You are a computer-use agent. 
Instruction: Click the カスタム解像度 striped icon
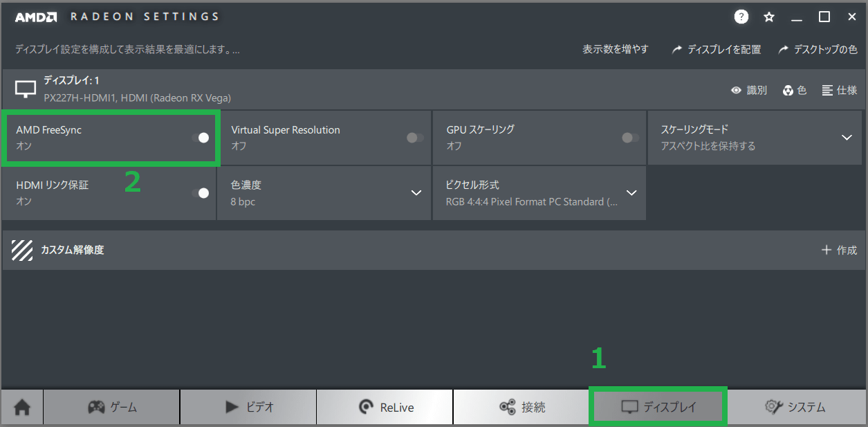point(23,250)
